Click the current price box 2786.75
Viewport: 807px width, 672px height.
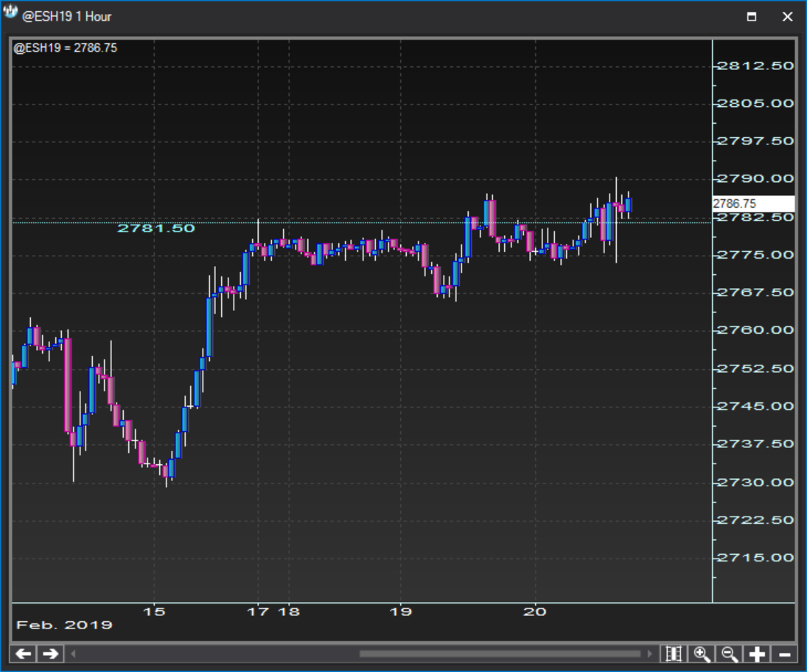pyautogui.click(x=753, y=204)
